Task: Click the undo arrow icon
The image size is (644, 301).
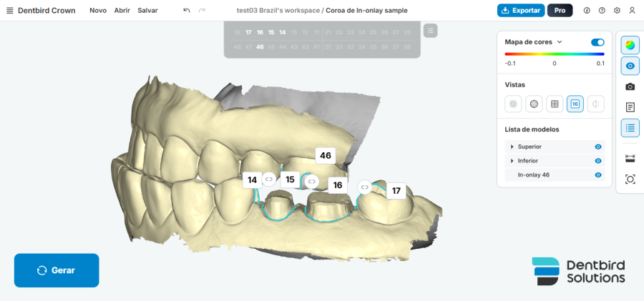Action: pyautogui.click(x=187, y=10)
